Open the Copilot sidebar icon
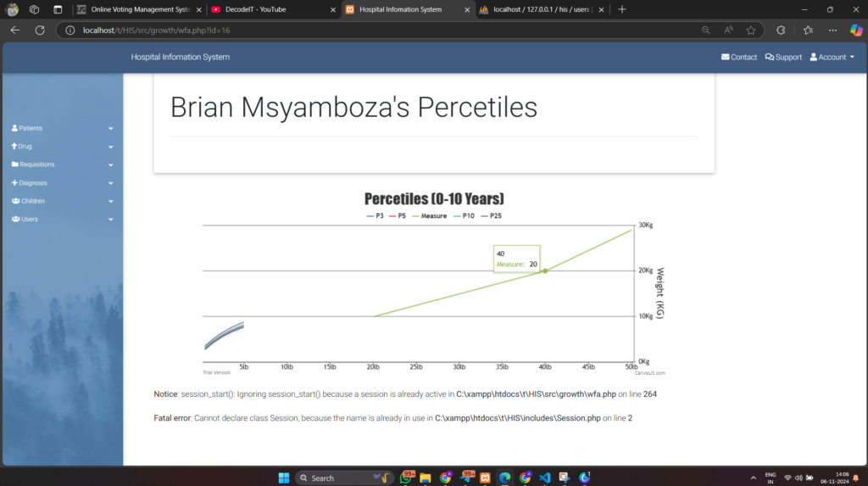The width and height of the screenshot is (868, 486). (856, 31)
